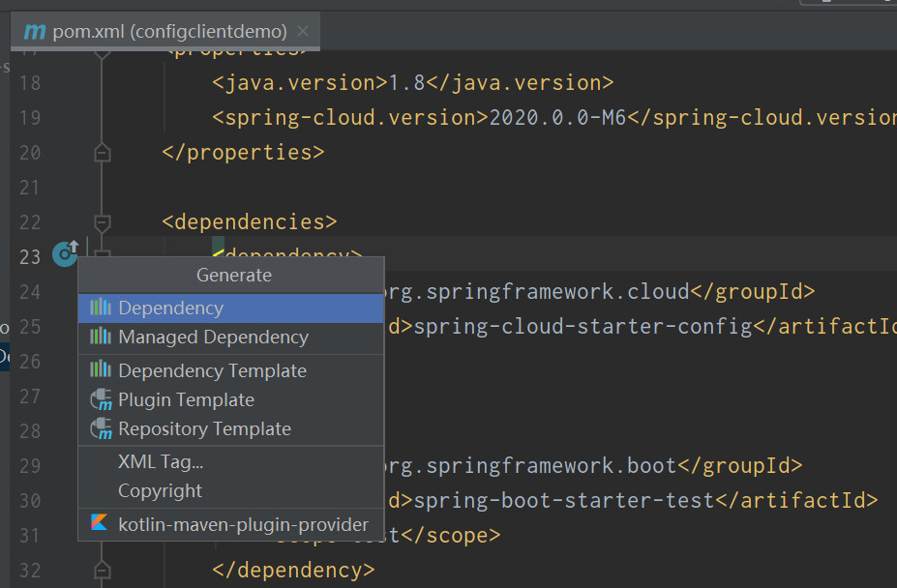This screenshot has height=588, width=897.
Task: Click the 2020.0.0-M6 version value
Action: [x=557, y=118]
